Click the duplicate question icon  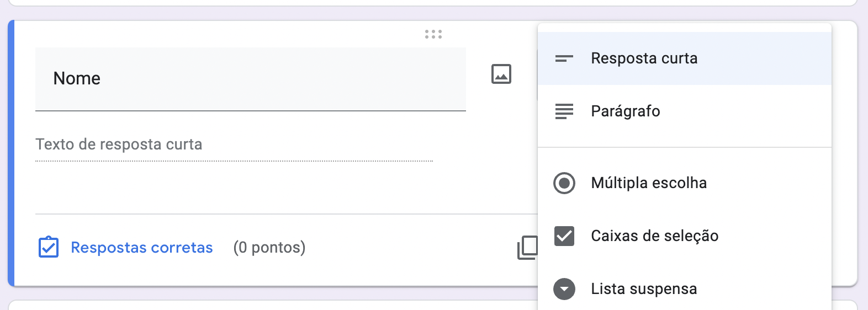coord(528,248)
